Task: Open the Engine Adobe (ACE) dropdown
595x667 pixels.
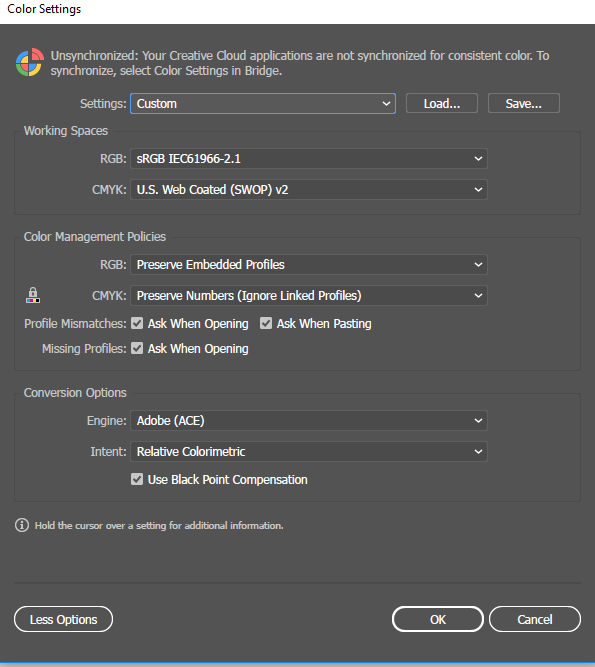Action: (309, 421)
